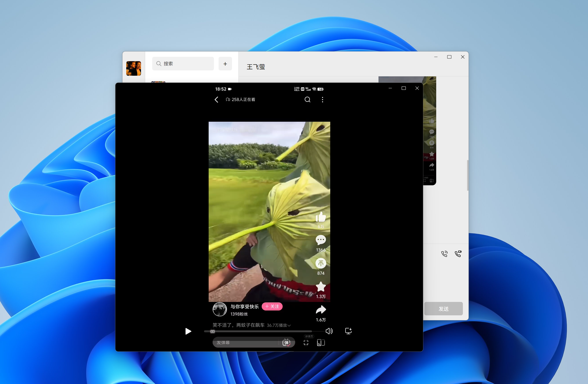Click chat contact name 王飞萤
This screenshot has height=384, width=588.
[x=256, y=67]
